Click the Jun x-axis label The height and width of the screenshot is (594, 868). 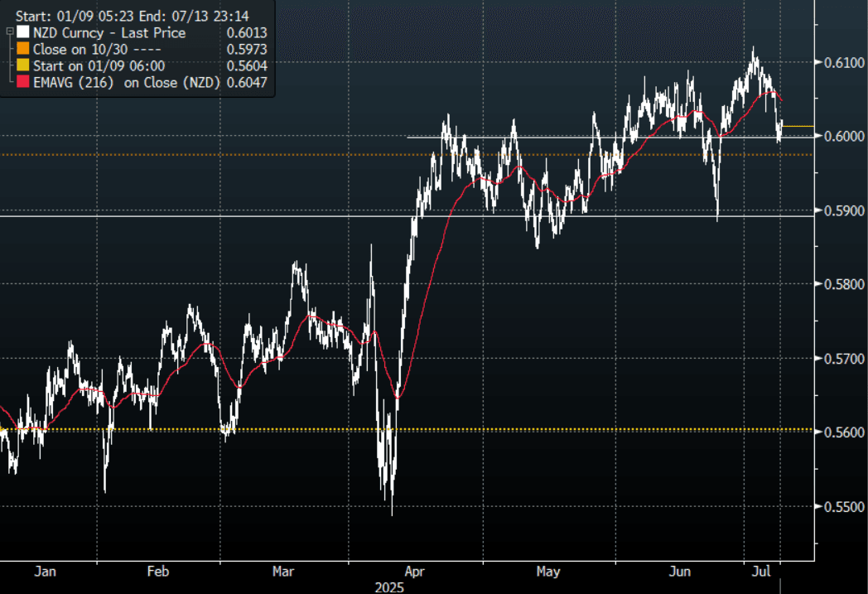[680, 571]
